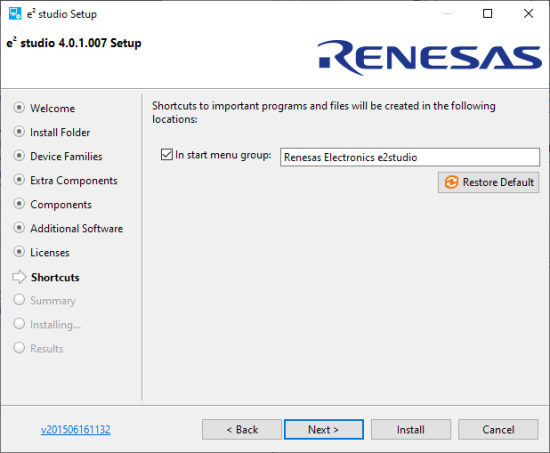Click the Renesas logo in the header
550x453 pixels.
point(430,58)
